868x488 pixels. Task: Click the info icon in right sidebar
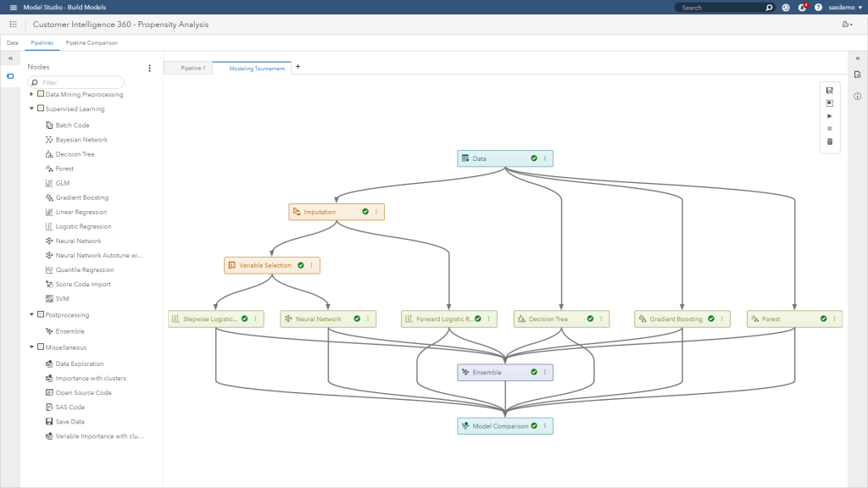pos(857,96)
